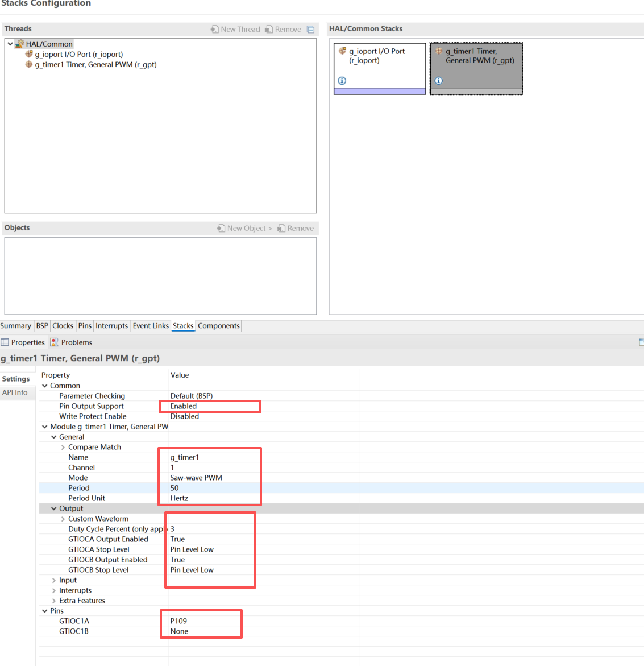This screenshot has width=644, height=666.
Task: Click the g_ioport tree item icon
Action: pyautogui.click(x=29, y=54)
